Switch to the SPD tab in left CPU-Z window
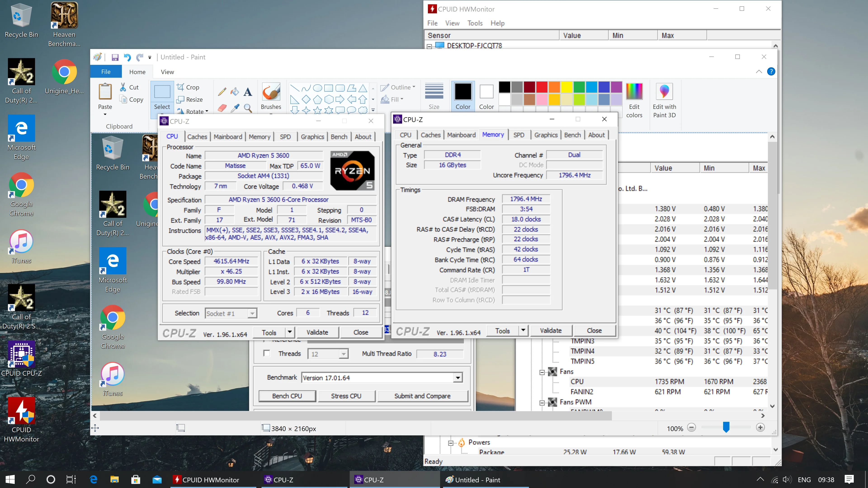This screenshot has height=488, width=868. pos(285,136)
